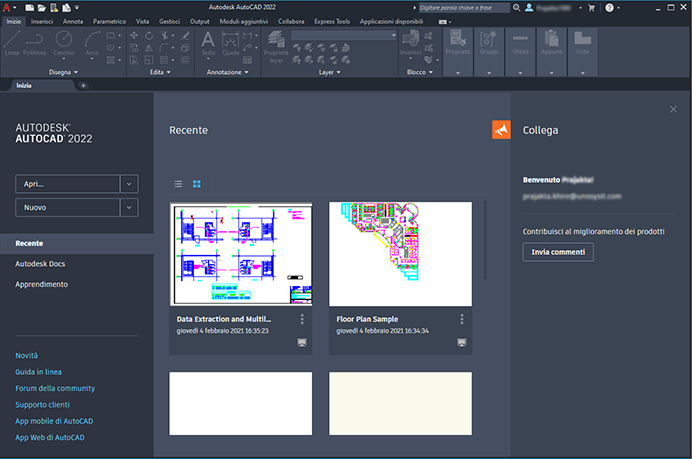Open the Floor Plan Sample thumbnail
692x459 pixels.
click(400, 254)
